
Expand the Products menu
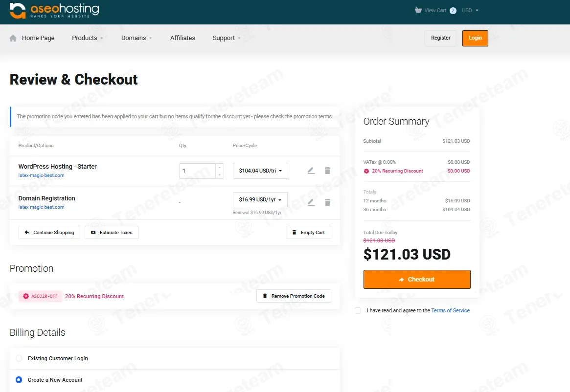(87, 38)
